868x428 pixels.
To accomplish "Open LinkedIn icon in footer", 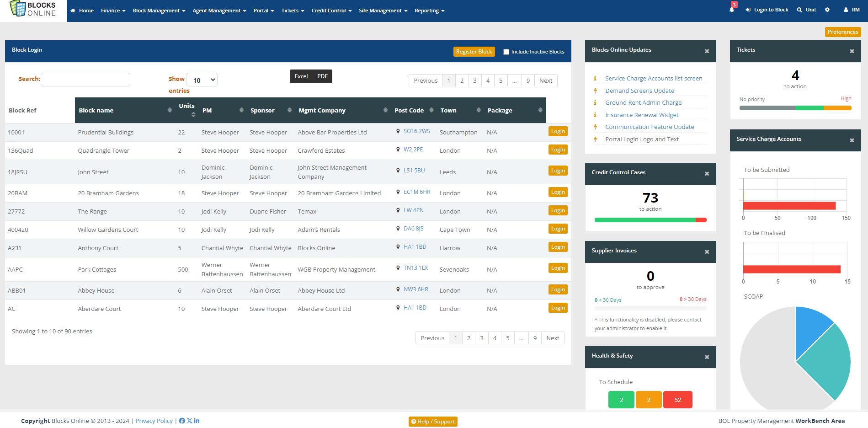I will [x=197, y=421].
